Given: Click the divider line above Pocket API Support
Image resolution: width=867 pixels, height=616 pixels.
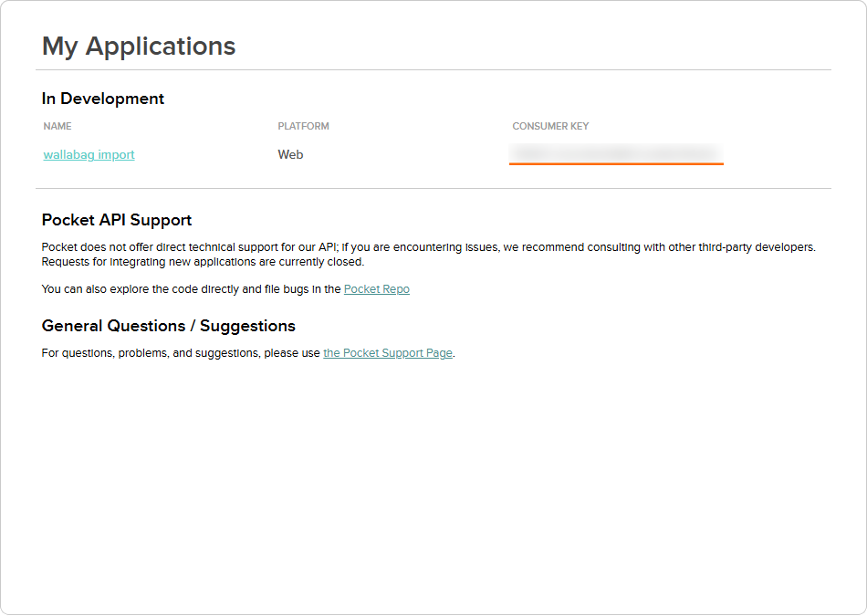Looking at the screenshot, I should pyautogui.click(x=433, y=189).
